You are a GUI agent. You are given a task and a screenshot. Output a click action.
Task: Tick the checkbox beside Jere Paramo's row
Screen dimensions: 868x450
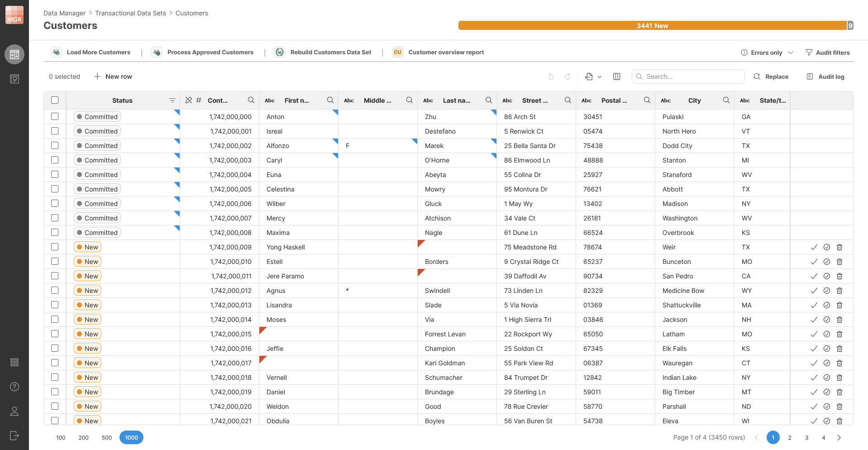point(55,276)
